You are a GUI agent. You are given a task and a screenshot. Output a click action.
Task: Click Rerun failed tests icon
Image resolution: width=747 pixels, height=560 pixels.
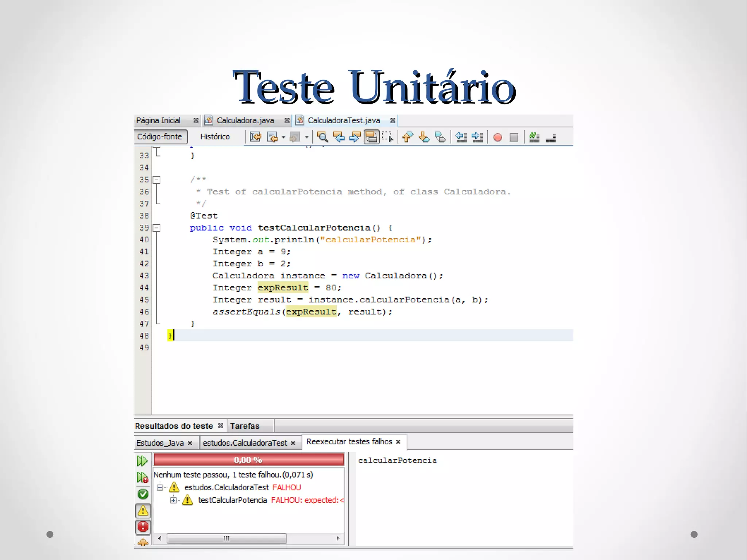pos(142,478)
